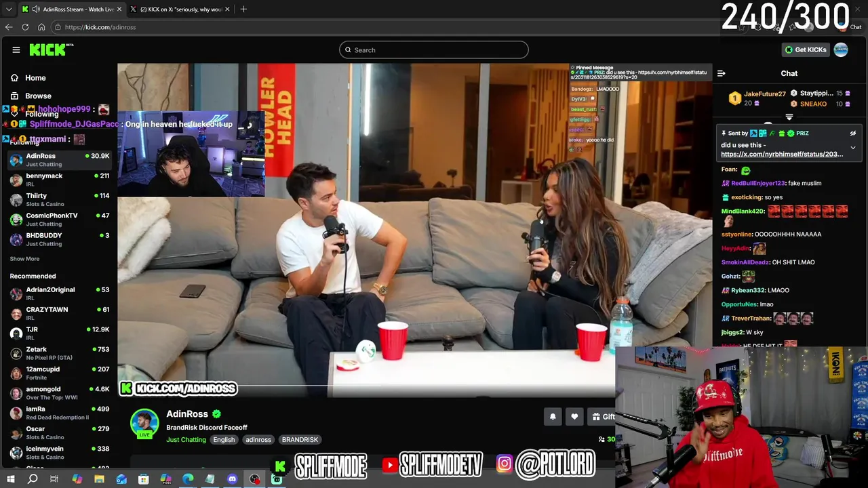Viewport: 868px width, 488px height.
Task: Toggle stream notifications bell
Action: (553, 417)
